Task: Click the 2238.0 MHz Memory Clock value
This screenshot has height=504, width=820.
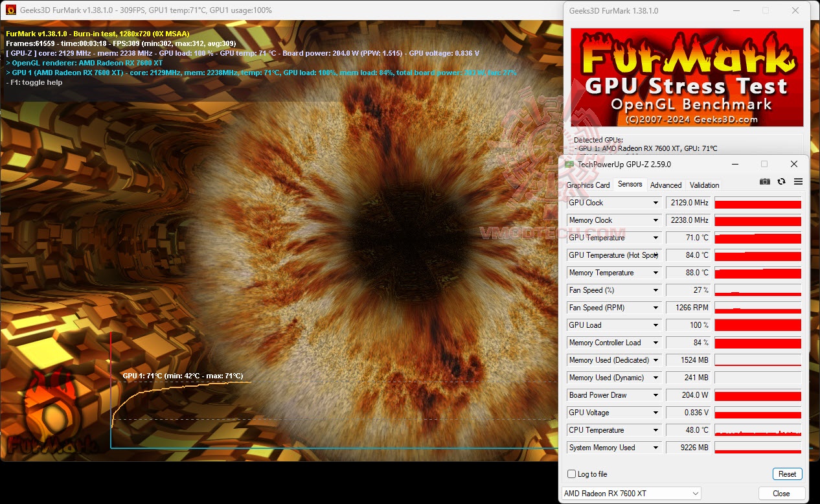Action: [689, 220]
